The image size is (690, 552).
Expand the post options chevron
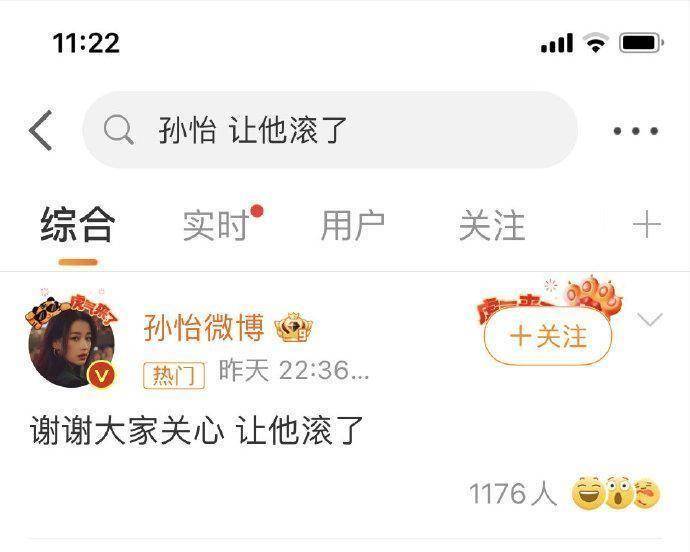coord(650,320)
